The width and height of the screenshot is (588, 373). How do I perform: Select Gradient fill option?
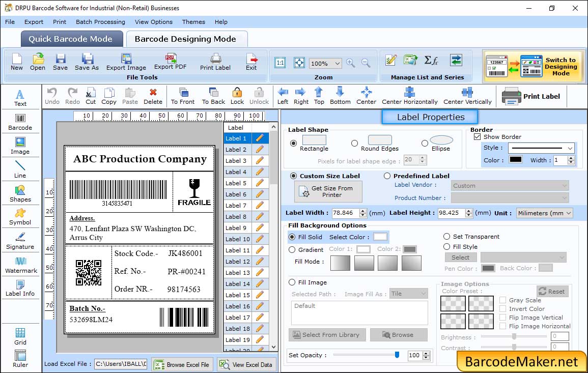(292, 250)
